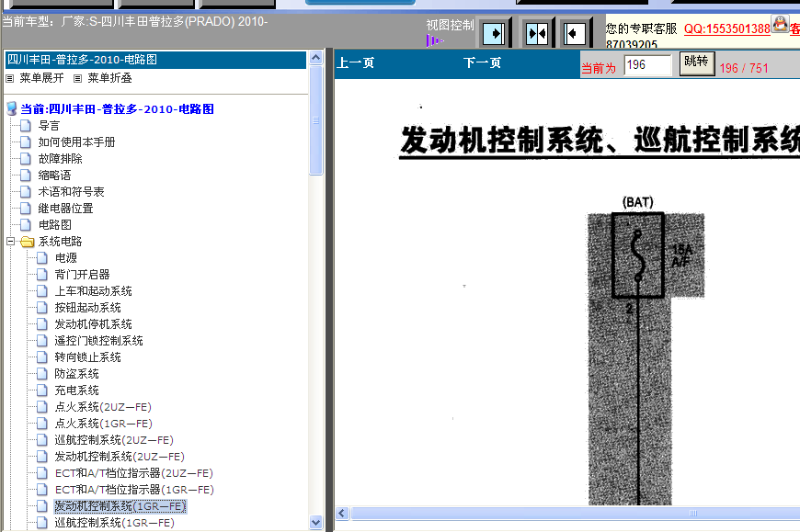The height and width of the screenshot is (532, 800).
Task: Click the root node computer icon
Action: click(x=12, y=108)
